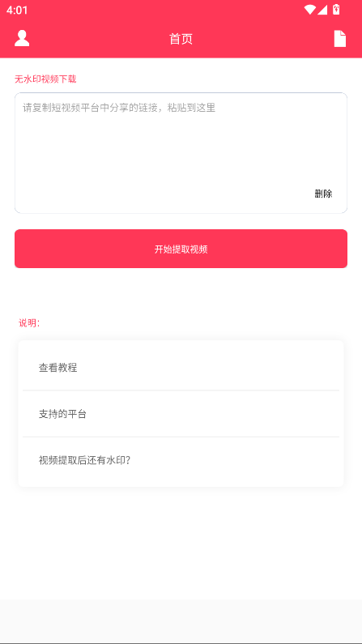Tap the battery status icon
Image resolution: width=362 pixels, height=644 pixels.
click(x=336, y=10)
